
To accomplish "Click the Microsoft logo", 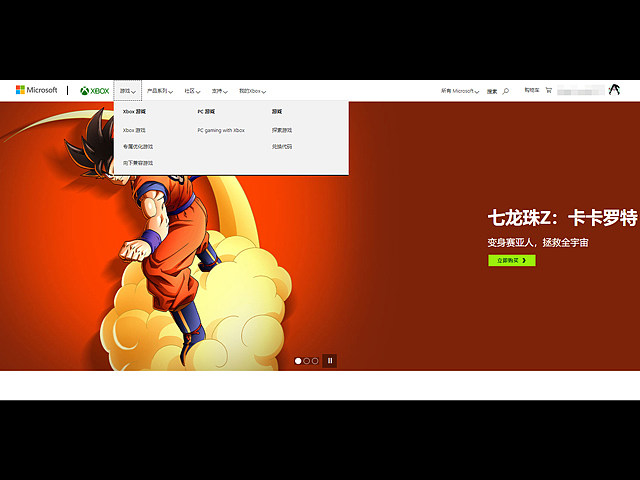I will (x=36, y=90).
